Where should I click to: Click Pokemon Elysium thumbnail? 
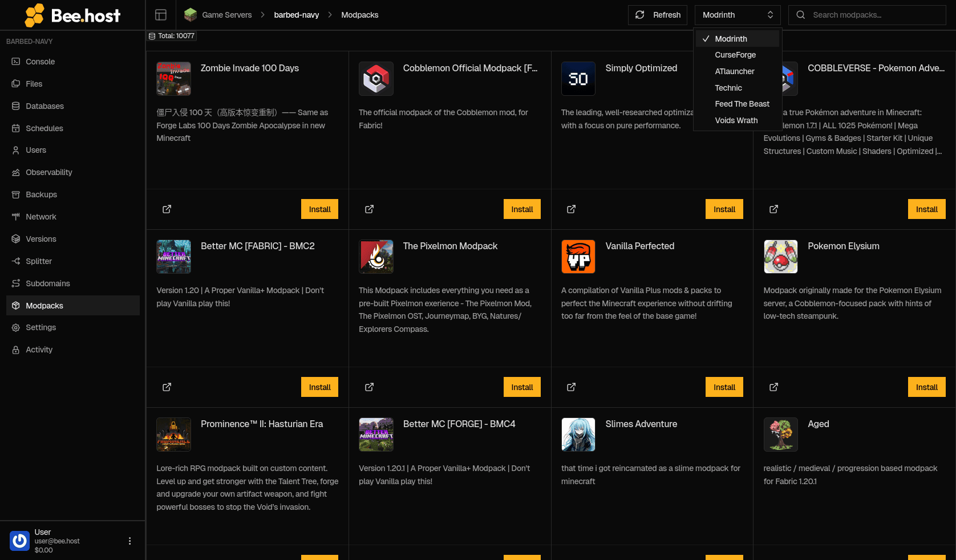[x=781, y=257]
